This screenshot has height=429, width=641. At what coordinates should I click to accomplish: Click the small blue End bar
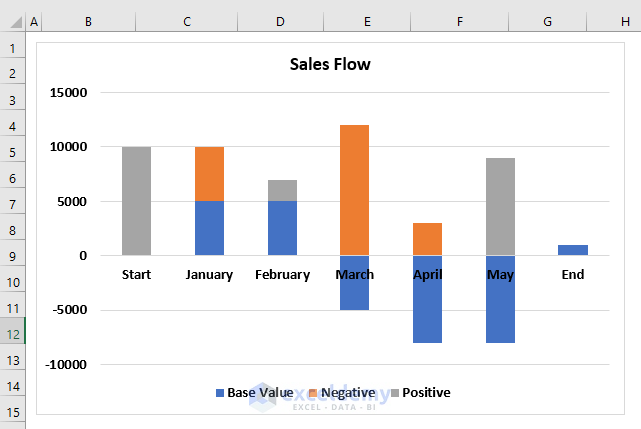pos(573,250)
